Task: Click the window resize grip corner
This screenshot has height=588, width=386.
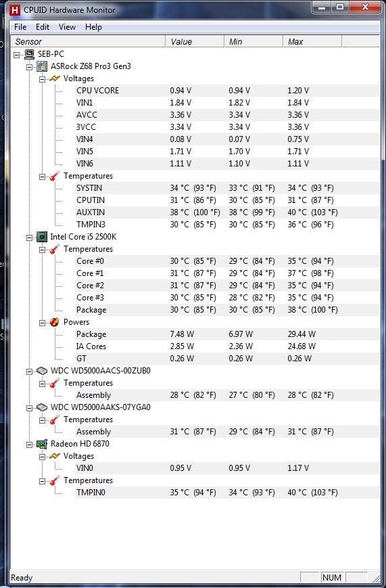Action: coord(375,578)
